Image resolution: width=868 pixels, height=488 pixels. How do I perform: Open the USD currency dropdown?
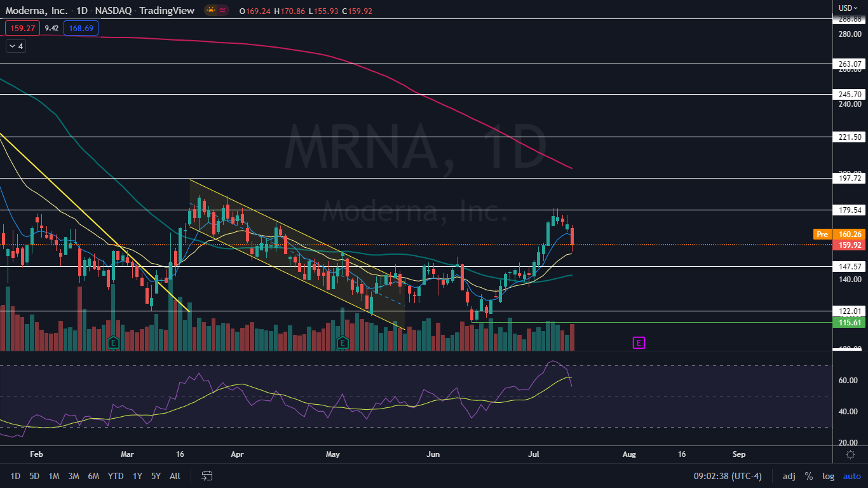tap(848, 8)
